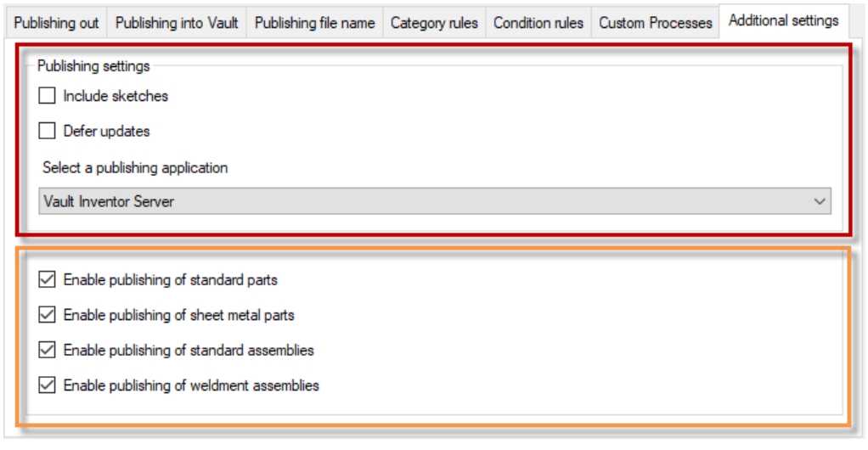Click the Enable publishing of standard parts label
The width and height of the screenshot is (868, 450).
pos(170,279)
